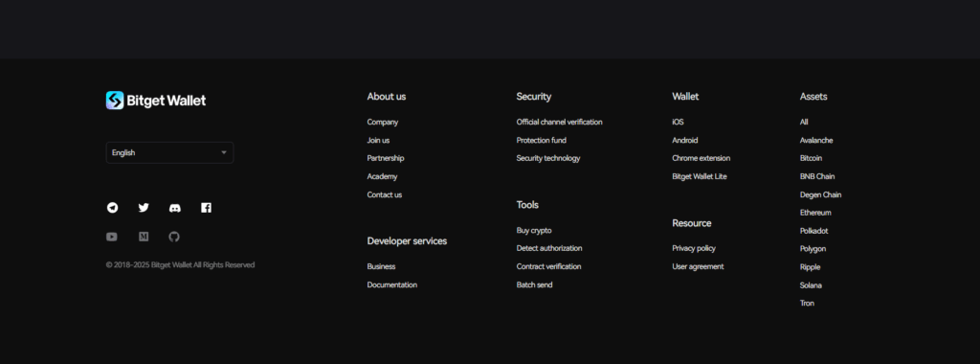Open developer Documentation link
Screen dimensions: 980x364
[x=391, y=284]
